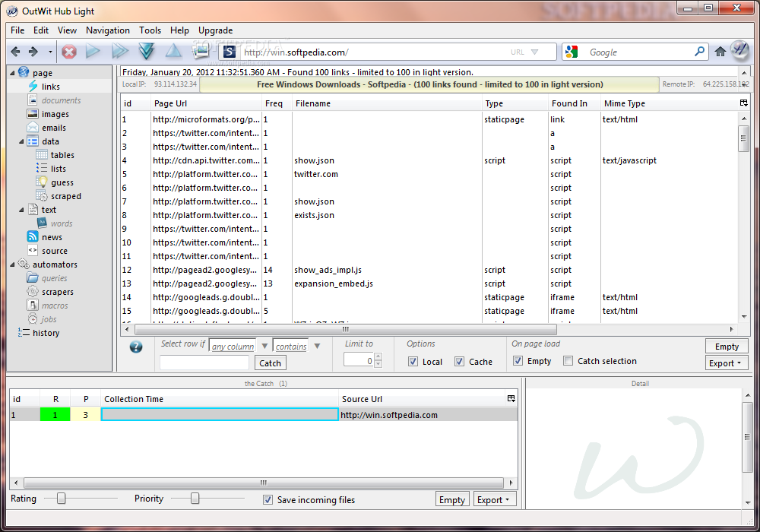Click the single-arrow next page icon
Screen dimensions: 760x532
93,51
